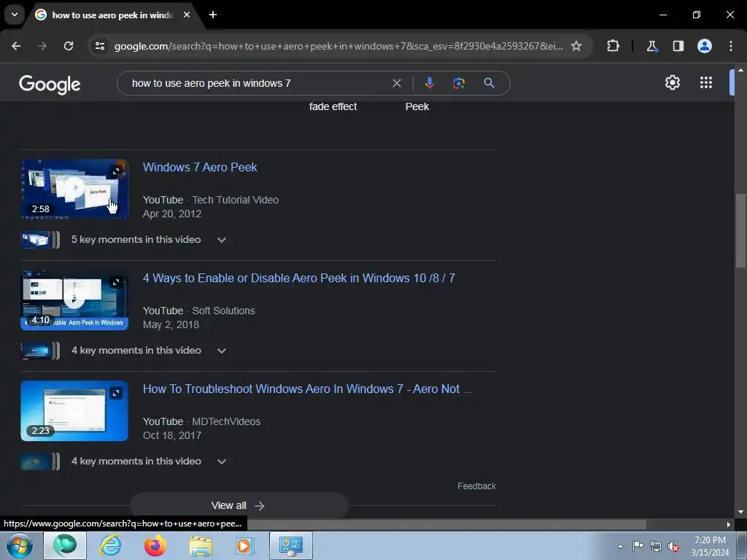Open Windows Explorer folder on taskbar
The width and height of the screenshot is (747, 560).
click(201, 545)
